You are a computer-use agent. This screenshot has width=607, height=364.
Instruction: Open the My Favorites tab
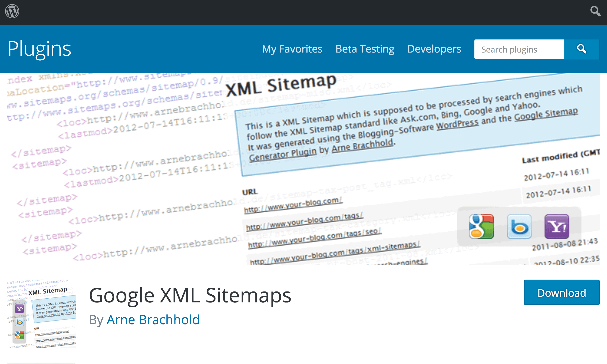click(291, 49)
